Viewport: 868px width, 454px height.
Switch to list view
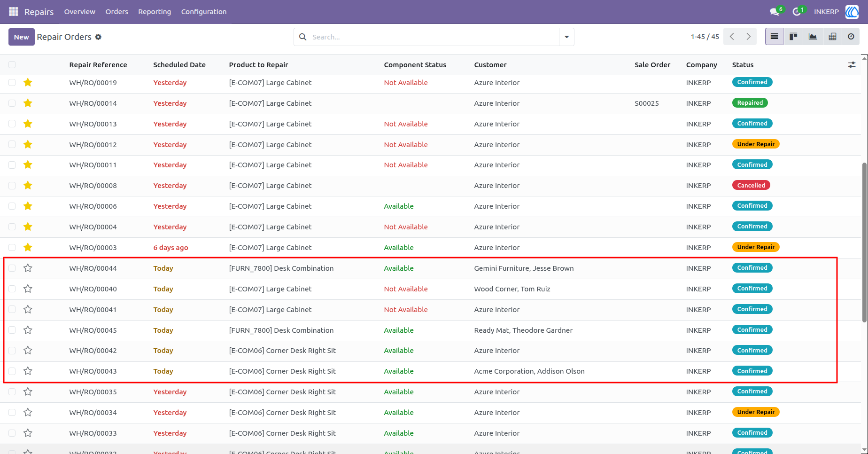tap(775, 37)
